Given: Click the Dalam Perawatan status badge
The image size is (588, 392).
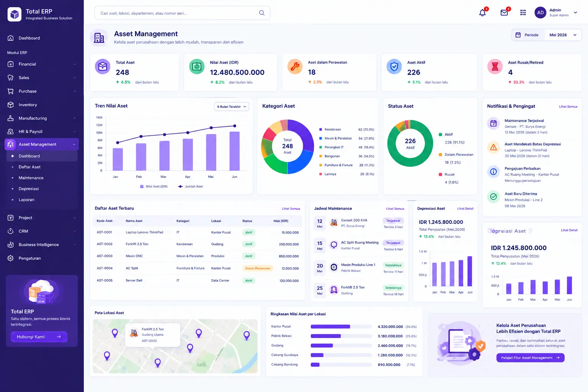Looking at the screenshot, I should pyautogui.click(x=258, y=268).
